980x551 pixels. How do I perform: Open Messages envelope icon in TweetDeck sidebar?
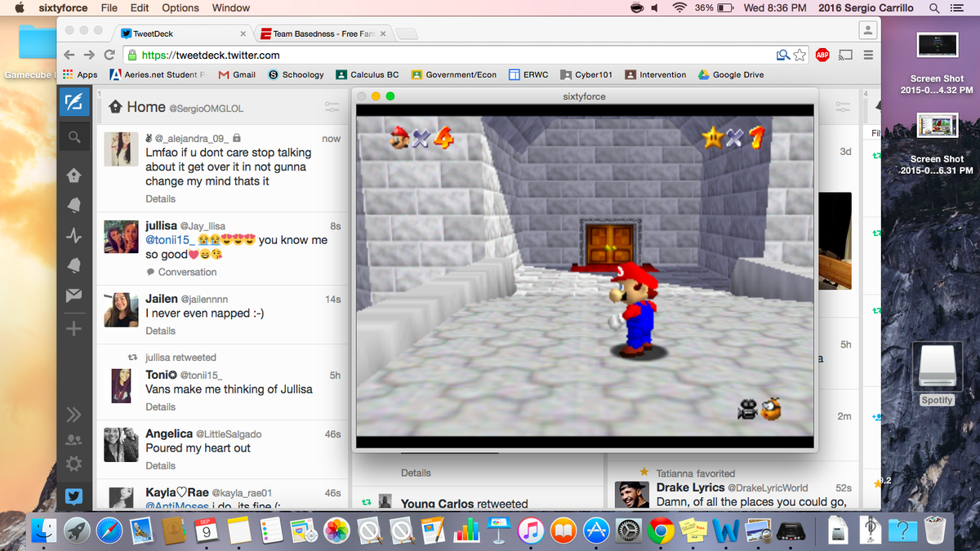(x=73, y=295)
